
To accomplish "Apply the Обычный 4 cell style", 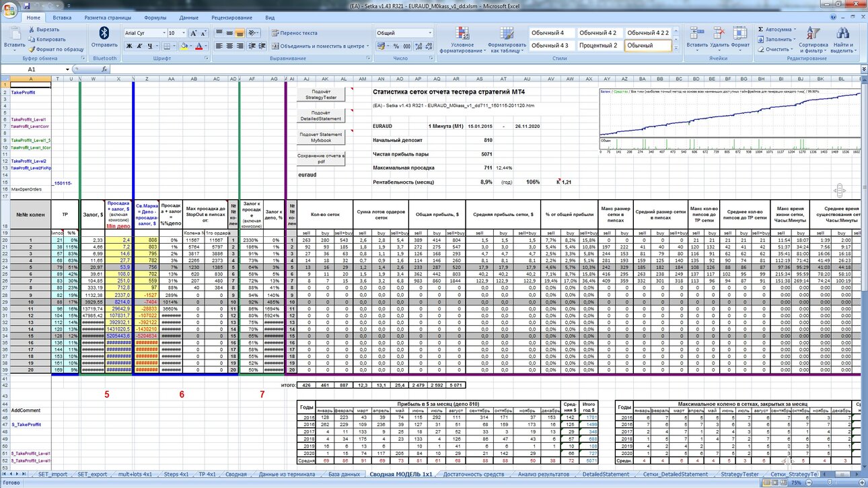I will (x=551, y=32).
